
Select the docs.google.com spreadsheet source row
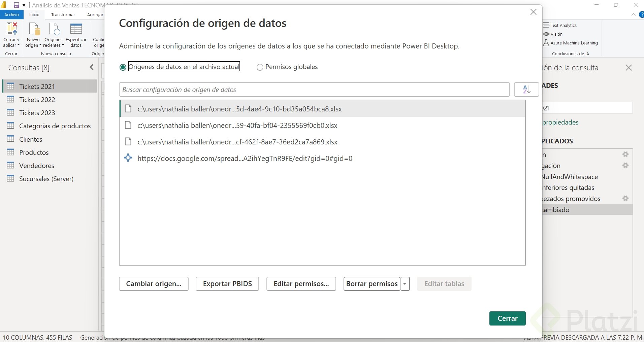[322, 158]
